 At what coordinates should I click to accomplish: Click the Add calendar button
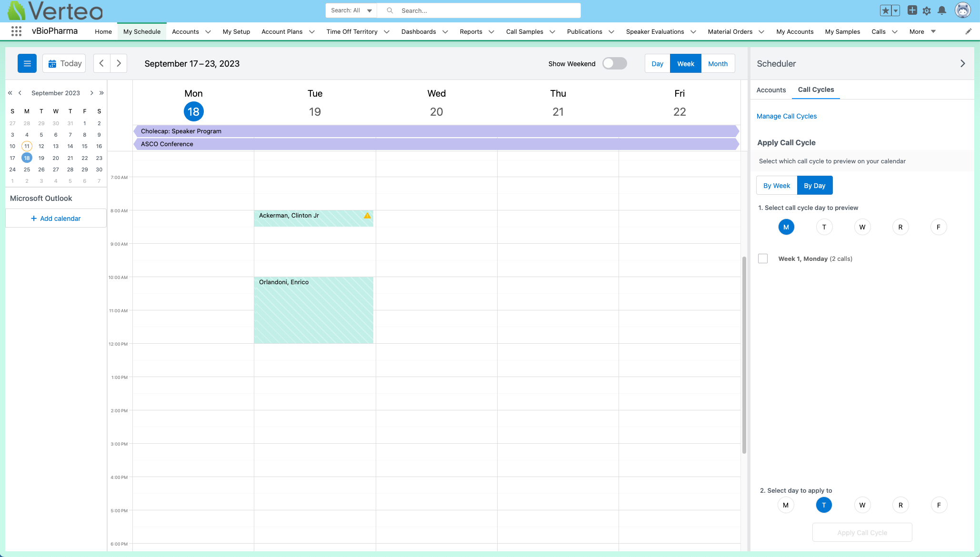click(56, 219)
